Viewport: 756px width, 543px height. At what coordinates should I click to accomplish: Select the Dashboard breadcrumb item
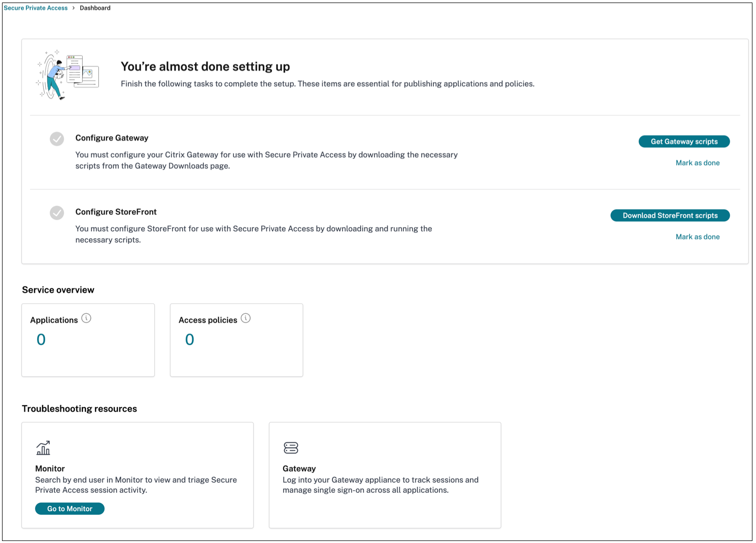coord(95,8)
